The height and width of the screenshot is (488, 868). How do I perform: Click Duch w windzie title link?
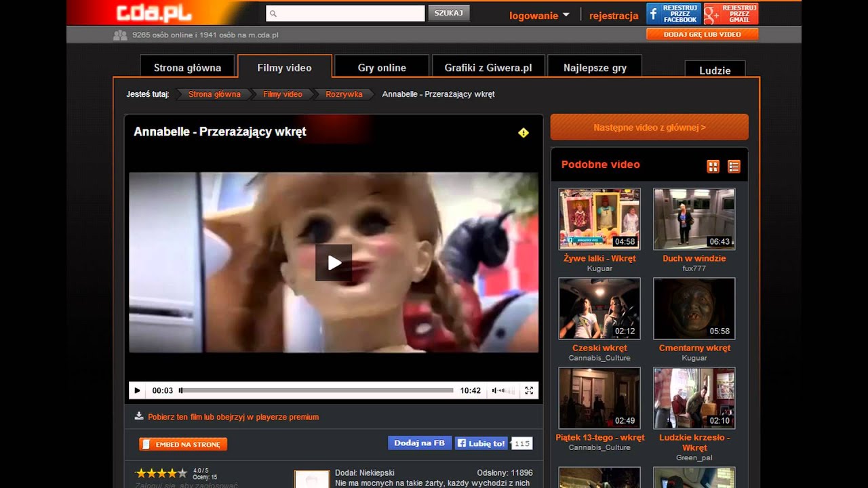click(694, 258)
